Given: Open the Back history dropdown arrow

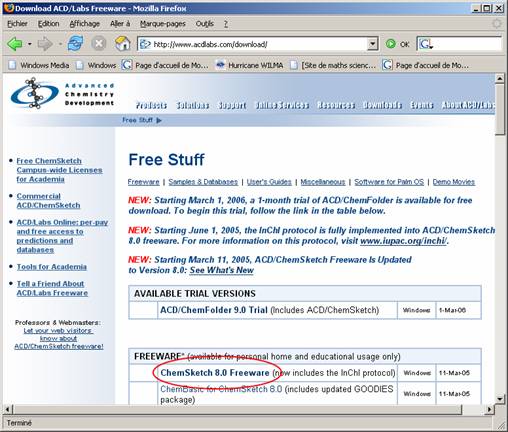Looking at the screenshot, I should [30, 44].
